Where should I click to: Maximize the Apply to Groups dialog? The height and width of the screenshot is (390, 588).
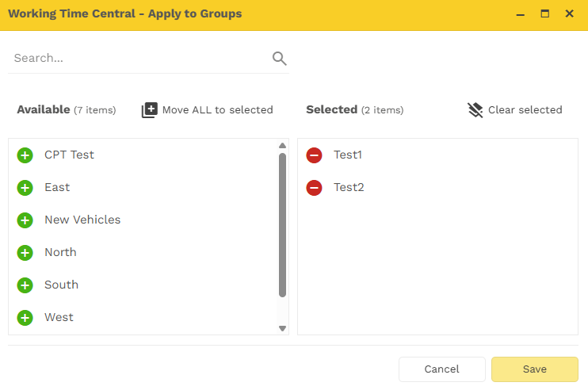545,13
